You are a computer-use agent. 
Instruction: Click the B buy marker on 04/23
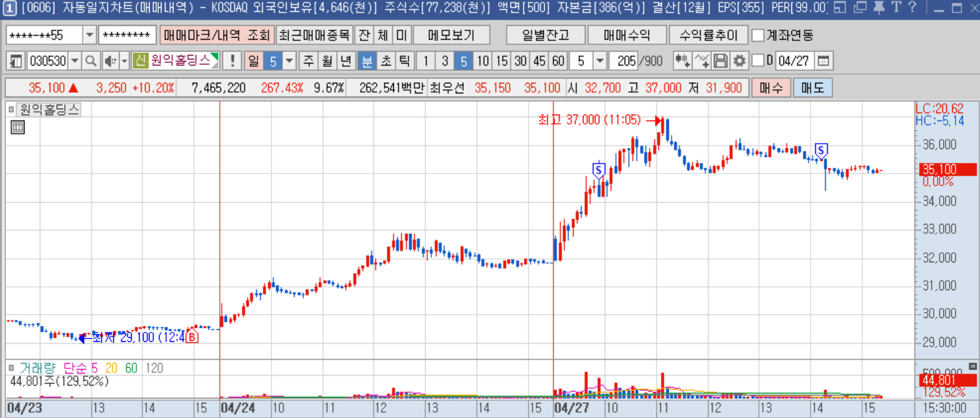(x=192, y=335)
